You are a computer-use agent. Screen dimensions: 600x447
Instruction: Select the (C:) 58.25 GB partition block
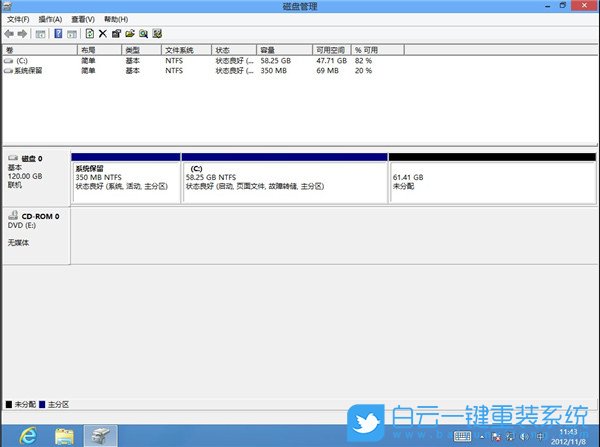(x=284, y=180)
